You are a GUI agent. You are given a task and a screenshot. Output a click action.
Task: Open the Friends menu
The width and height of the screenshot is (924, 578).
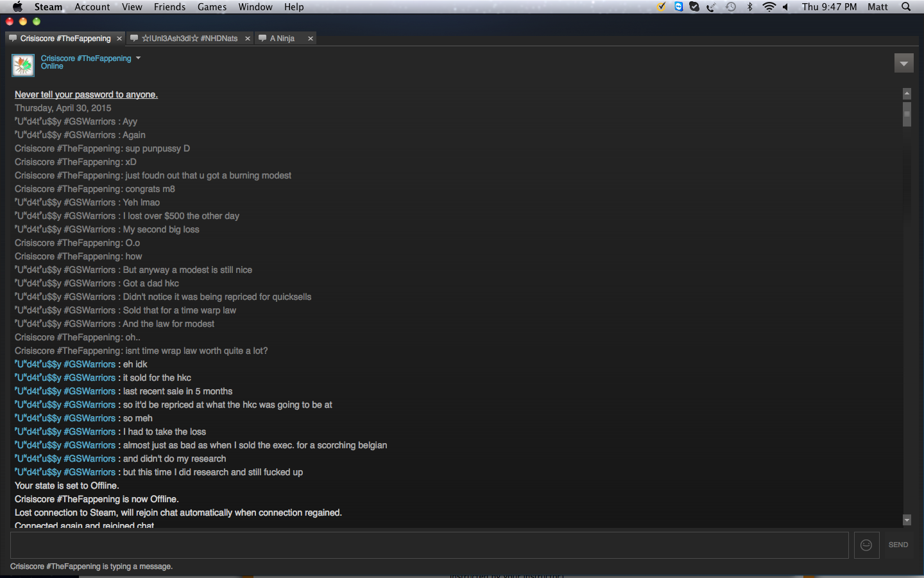click(169, 7)
